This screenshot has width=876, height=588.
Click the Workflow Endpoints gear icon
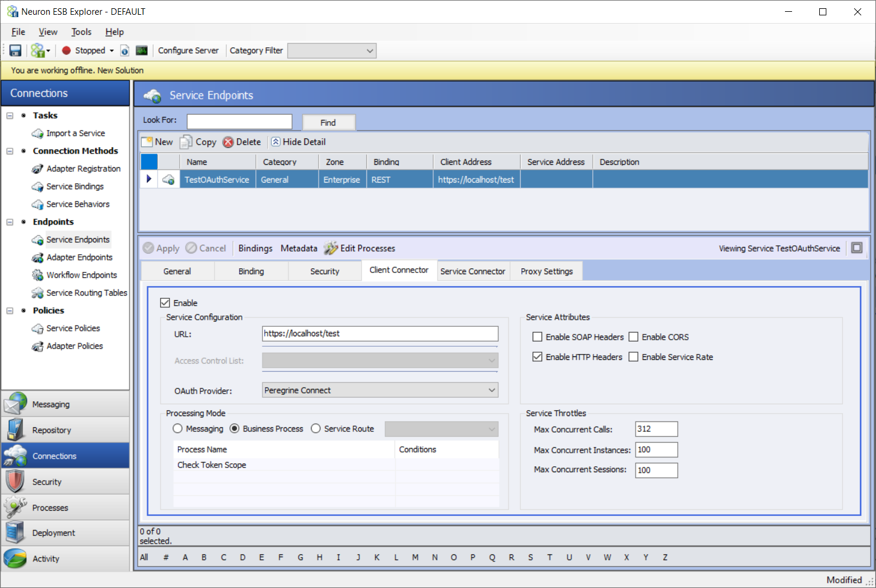coord(38,275)
